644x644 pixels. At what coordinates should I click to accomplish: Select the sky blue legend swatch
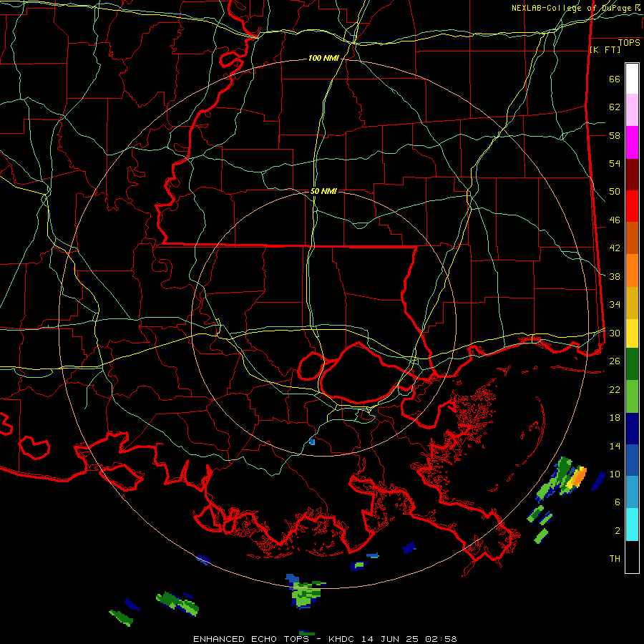point(632,492)
